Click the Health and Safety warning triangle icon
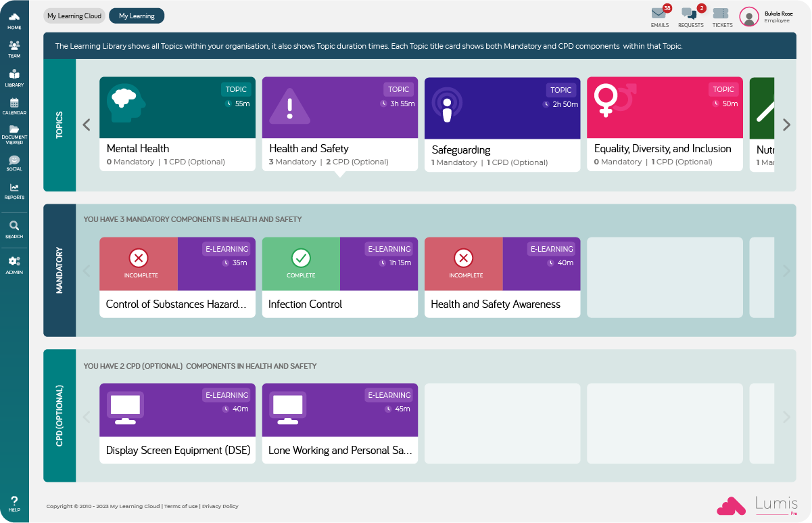Screen dimensions: 812x523 point(290,107)
